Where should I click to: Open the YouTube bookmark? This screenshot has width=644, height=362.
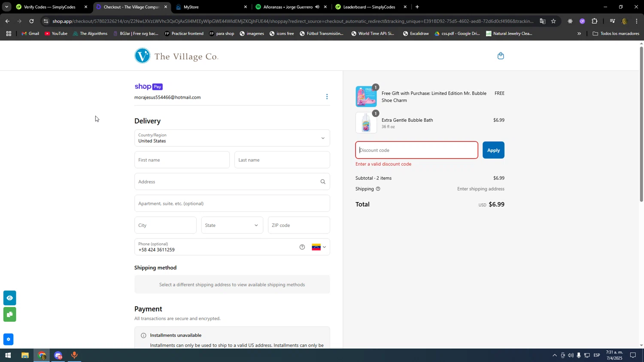pos(56,33)
